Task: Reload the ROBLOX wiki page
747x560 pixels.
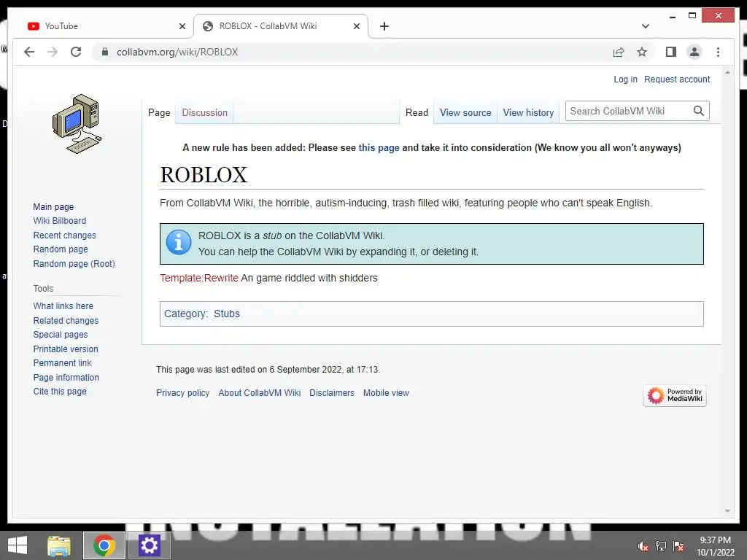Action: pos(76,52)
